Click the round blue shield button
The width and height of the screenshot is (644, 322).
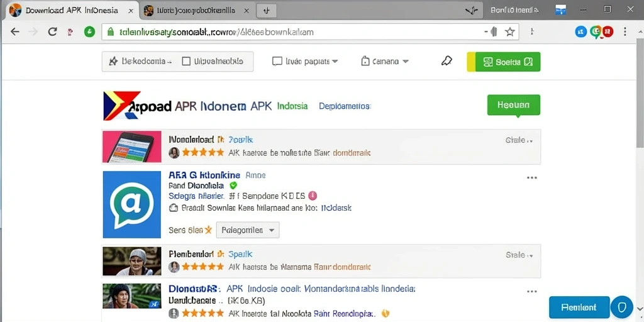pyautogui.click(x=621, y=307)
